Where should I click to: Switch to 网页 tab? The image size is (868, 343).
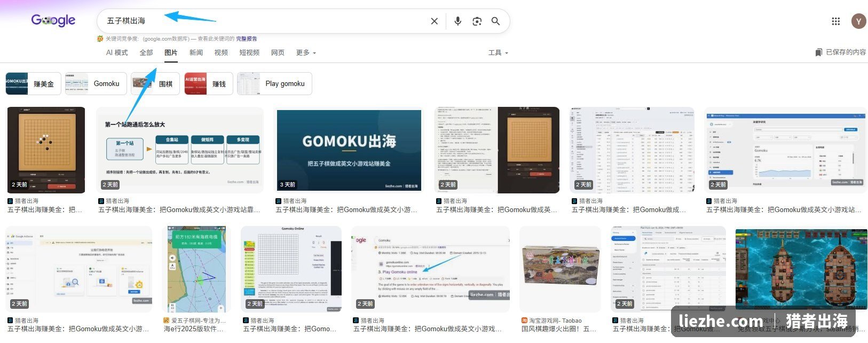click(x=278, y=52)
